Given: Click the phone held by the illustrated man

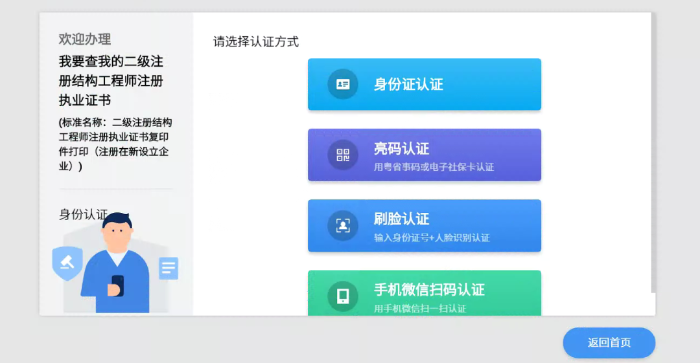Looking at the screenshot, I should 117,286.
